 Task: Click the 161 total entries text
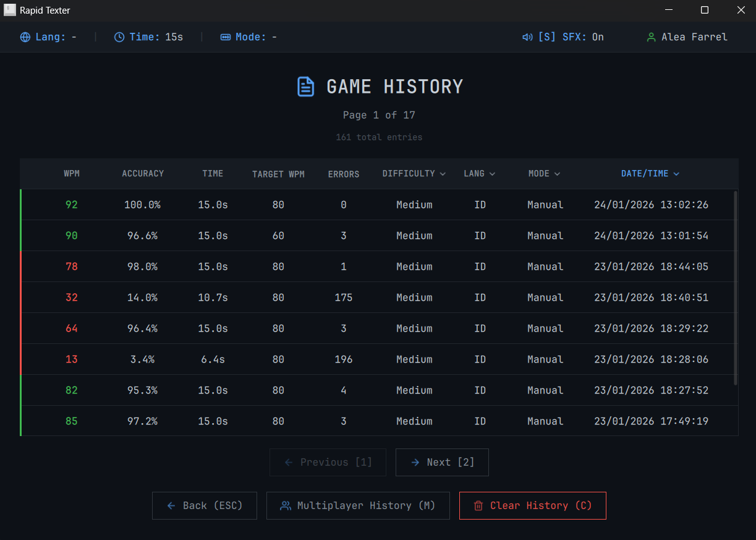[379, 137]
